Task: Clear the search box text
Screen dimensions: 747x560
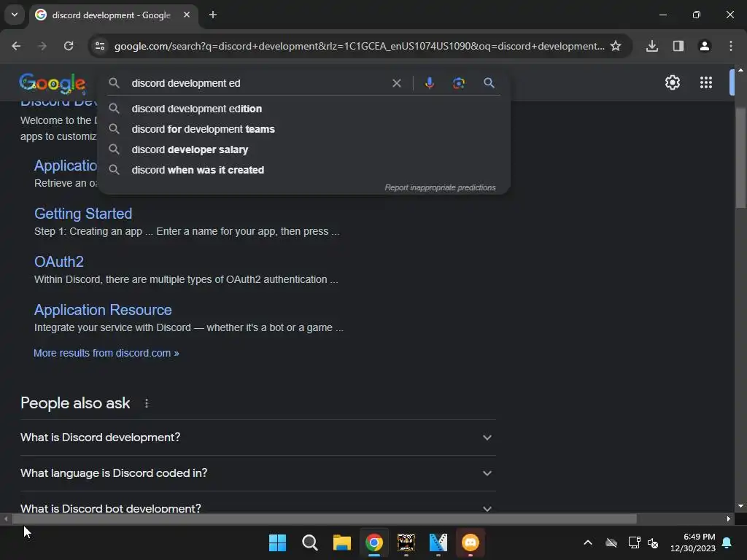Action: point(396,83)
